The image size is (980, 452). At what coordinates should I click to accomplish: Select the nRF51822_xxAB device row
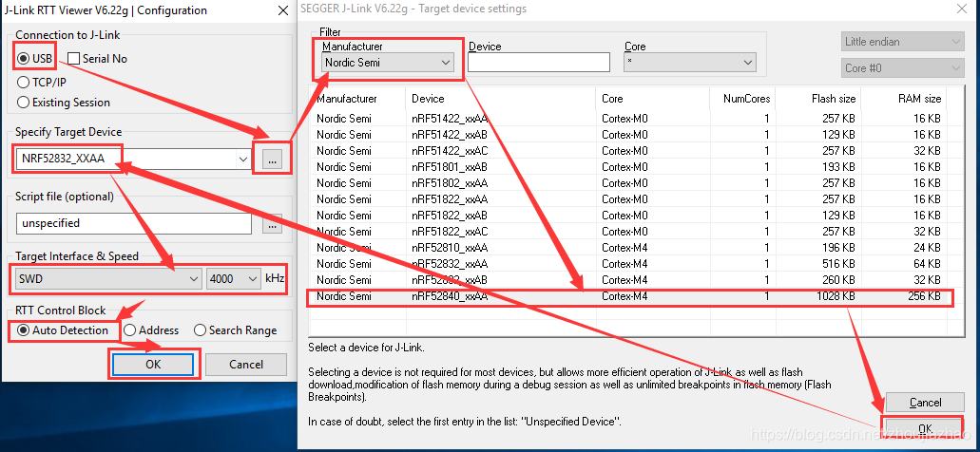[x=628, y=216]
